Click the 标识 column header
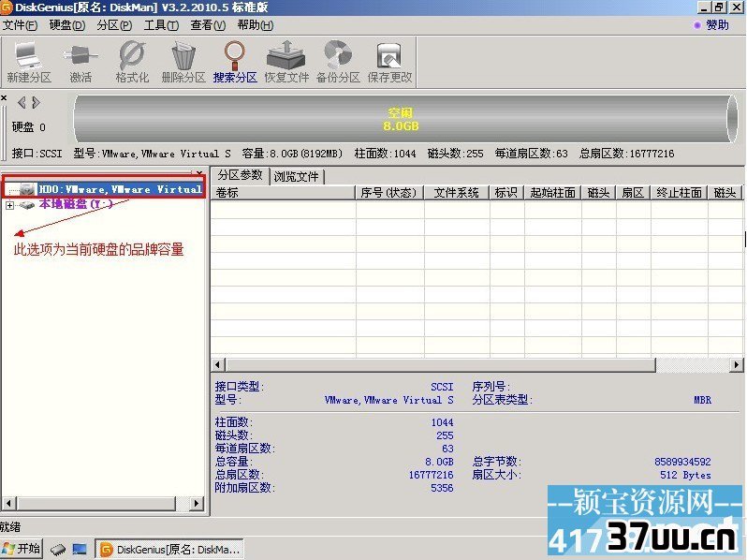747x560 pixels. tap(506, 193)
